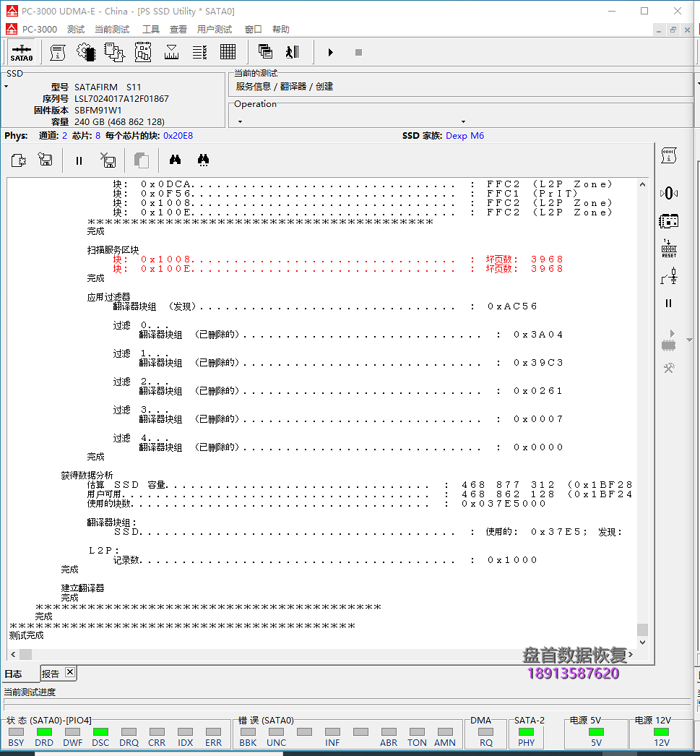Click the PHY SATA-2 indicator
Viewport: 700px width, 756px height.
526,732
